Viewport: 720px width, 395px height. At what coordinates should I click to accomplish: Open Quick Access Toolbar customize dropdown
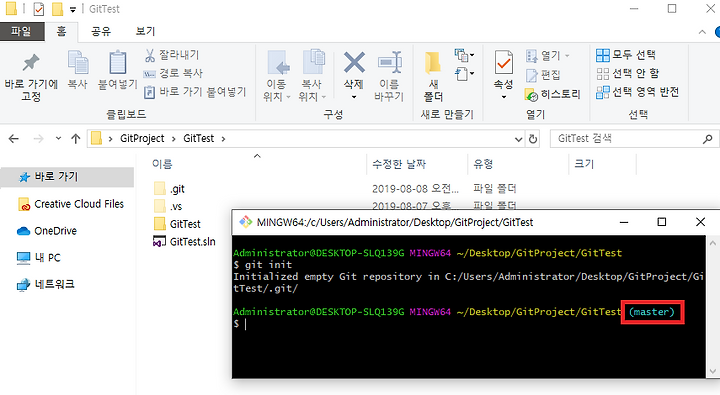click(73, 9)
